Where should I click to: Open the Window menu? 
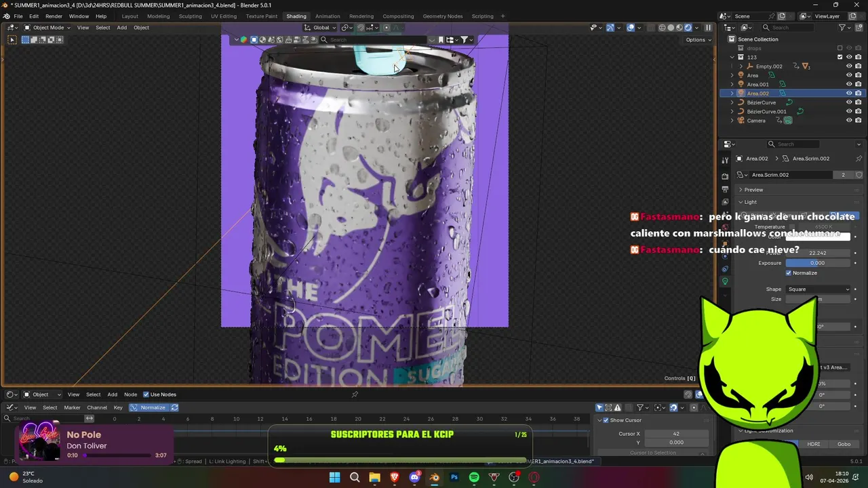(x=79, y=16)
